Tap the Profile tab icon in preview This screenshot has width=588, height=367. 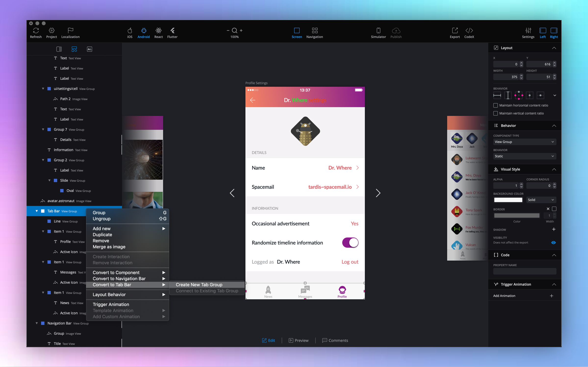click(342, 290)
